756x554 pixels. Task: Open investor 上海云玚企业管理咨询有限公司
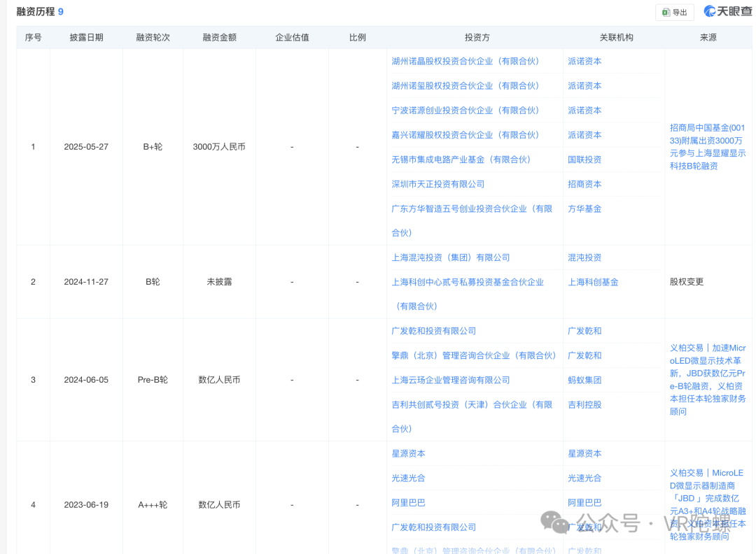click(451, 380)
